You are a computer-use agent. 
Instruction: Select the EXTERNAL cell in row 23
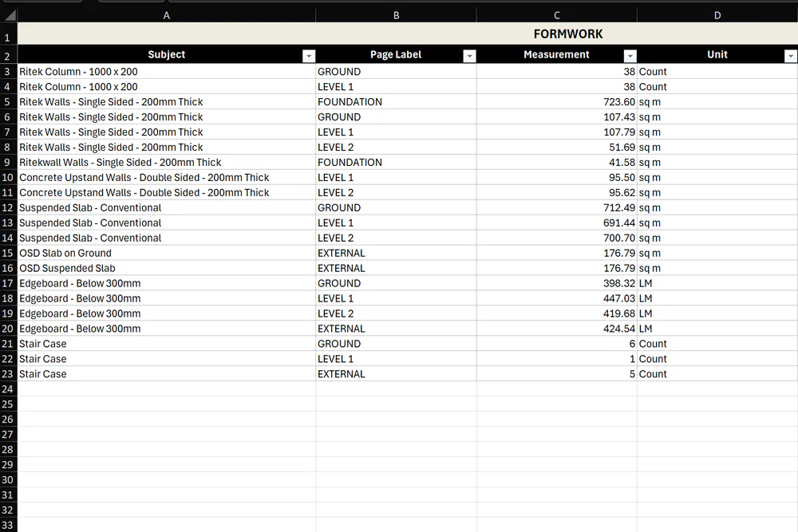tap(396, 374)
